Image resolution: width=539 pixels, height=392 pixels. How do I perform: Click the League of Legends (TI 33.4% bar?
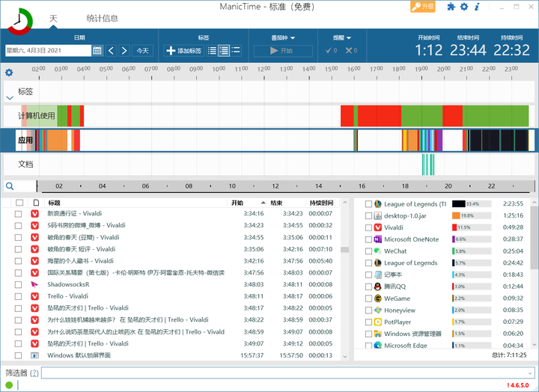tap(472, 203)
